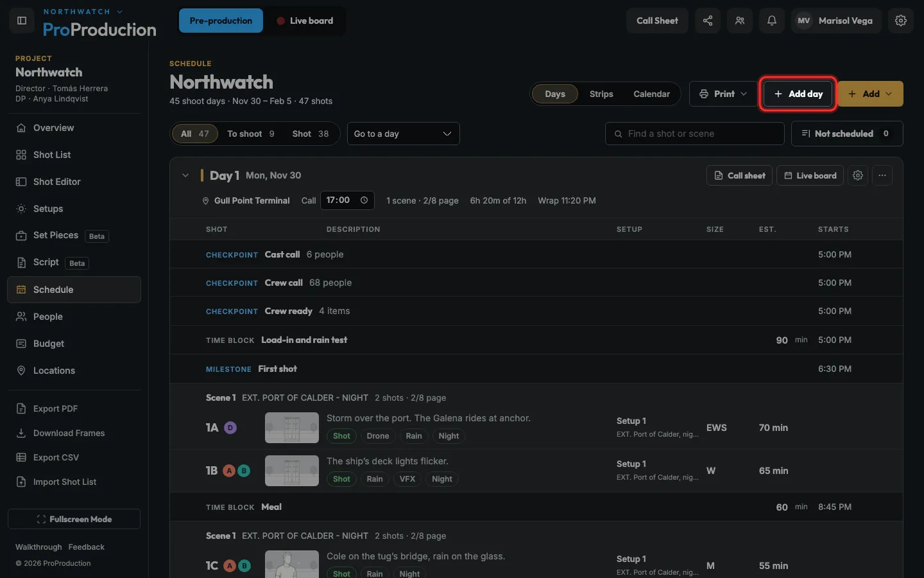Open Setups in the sidebar
Viewport: 924px width, 578px height.
pos(74,209)
